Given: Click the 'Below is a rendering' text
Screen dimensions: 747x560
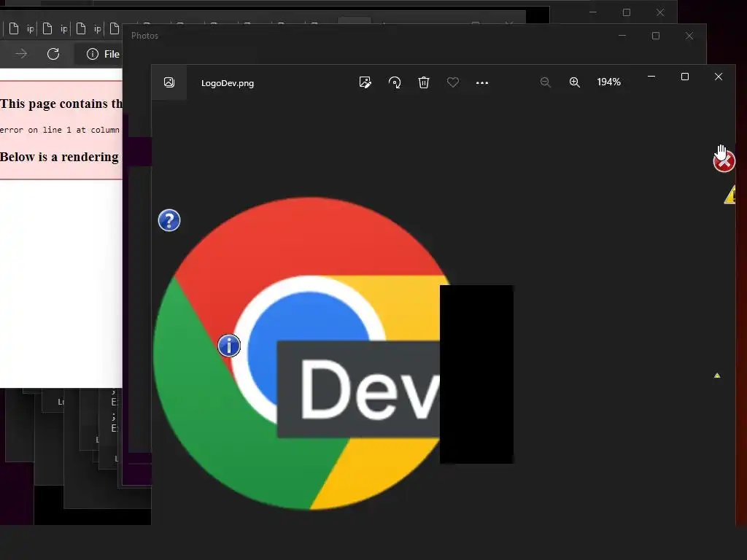Looking at the screenshot, I should coord(59,157).
